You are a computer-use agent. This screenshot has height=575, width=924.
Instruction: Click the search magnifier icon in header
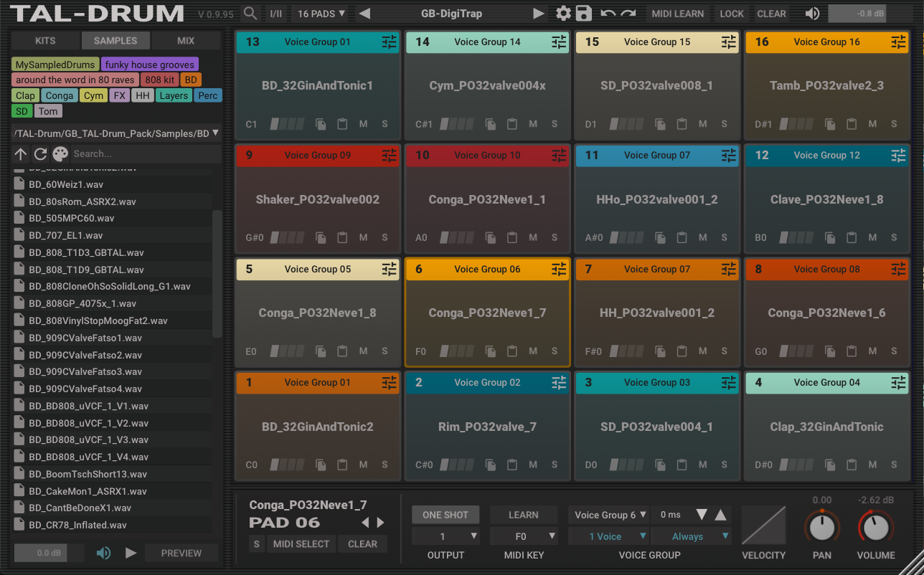pos(250,14)
